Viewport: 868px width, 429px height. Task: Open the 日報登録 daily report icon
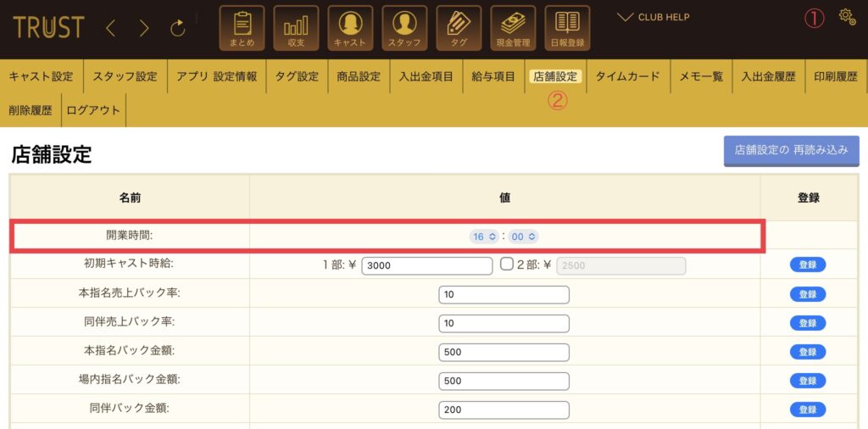[567, 28]
